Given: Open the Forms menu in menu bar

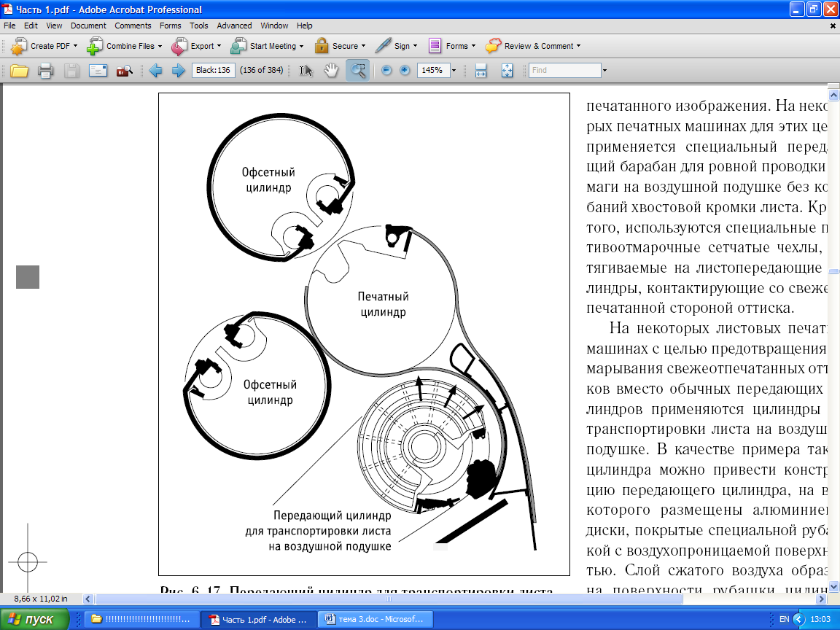Looking at the screenshot, I should tap(171, 26).
